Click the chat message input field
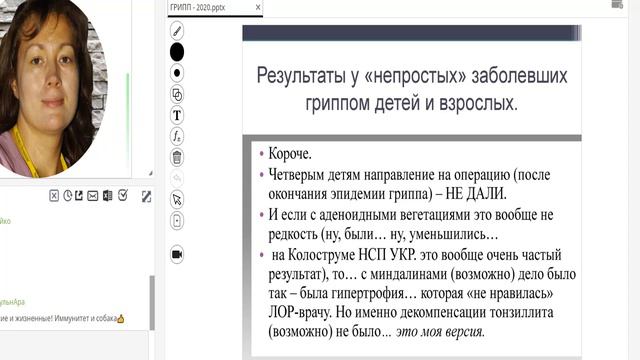Image resolution: width=640 pixels, height=360 pixels. [74, 345]
